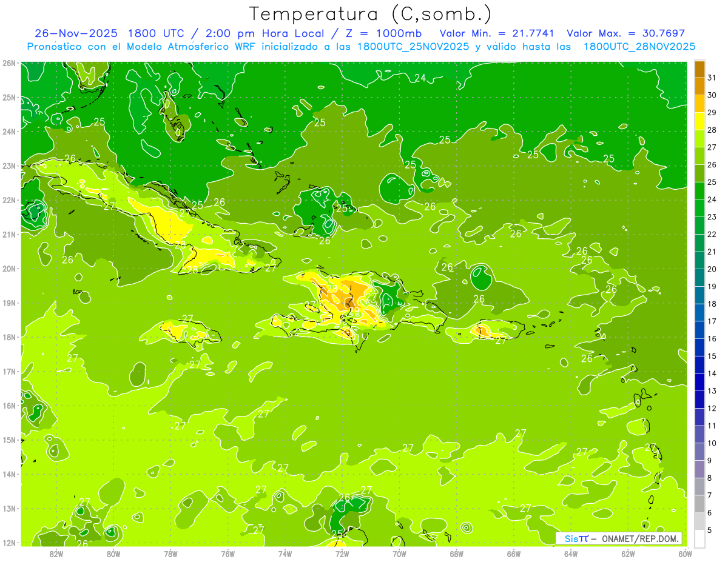Pick the yellow legend swatch between 28 and 29
The image size is (728, 562).
tap(699, 121)
